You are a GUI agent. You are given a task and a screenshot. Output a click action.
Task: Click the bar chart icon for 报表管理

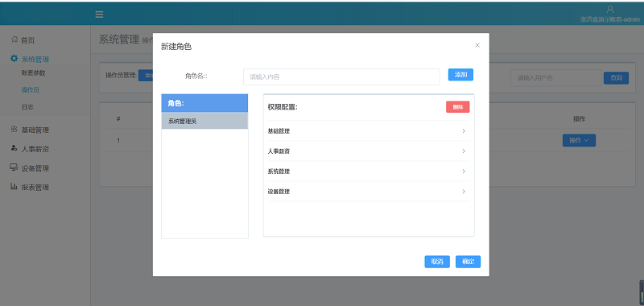pos(14,187)
